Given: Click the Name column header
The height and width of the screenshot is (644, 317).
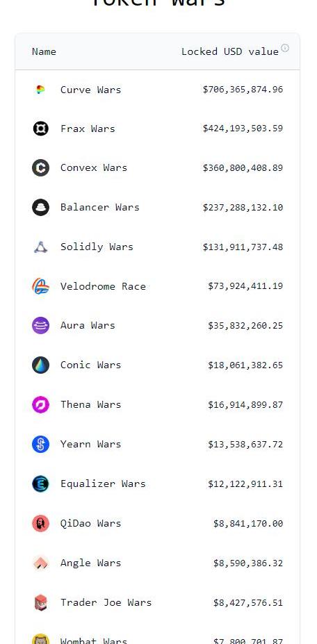Looking at the screenshot, I should coord(44,51).
